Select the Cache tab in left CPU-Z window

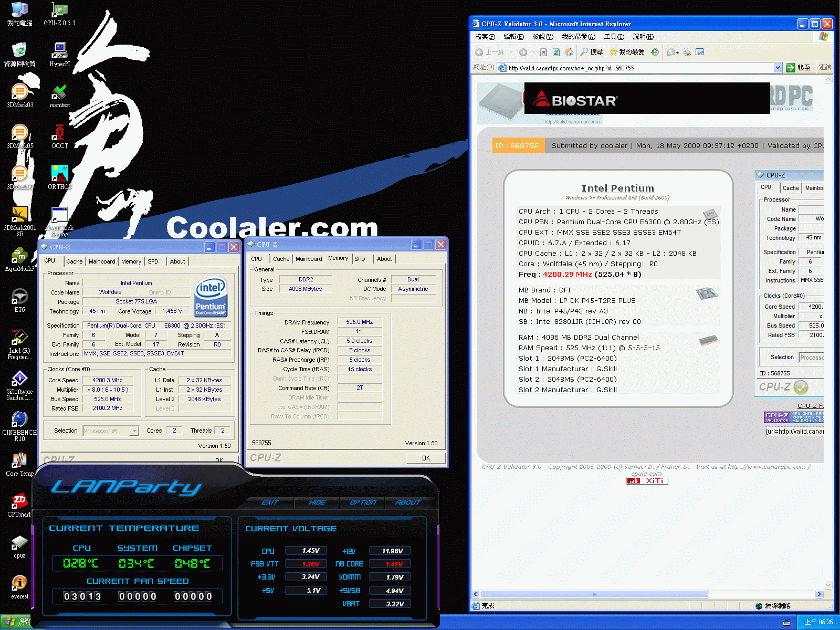(74, 261)
